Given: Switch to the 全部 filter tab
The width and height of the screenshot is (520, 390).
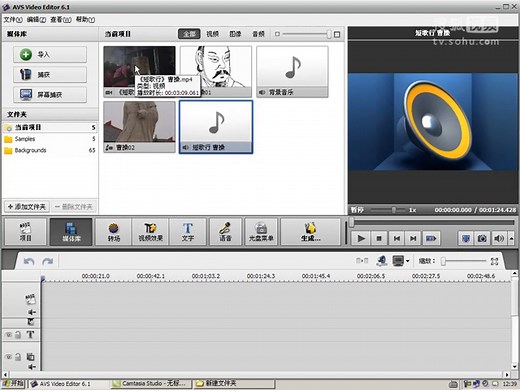Looking at the screenshot, I should click(189, 34).
